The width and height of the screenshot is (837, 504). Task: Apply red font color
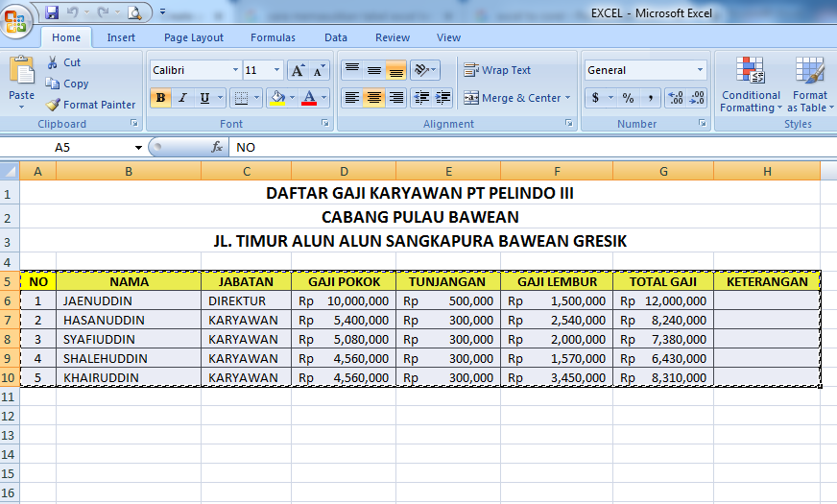[x=309, y=98]
